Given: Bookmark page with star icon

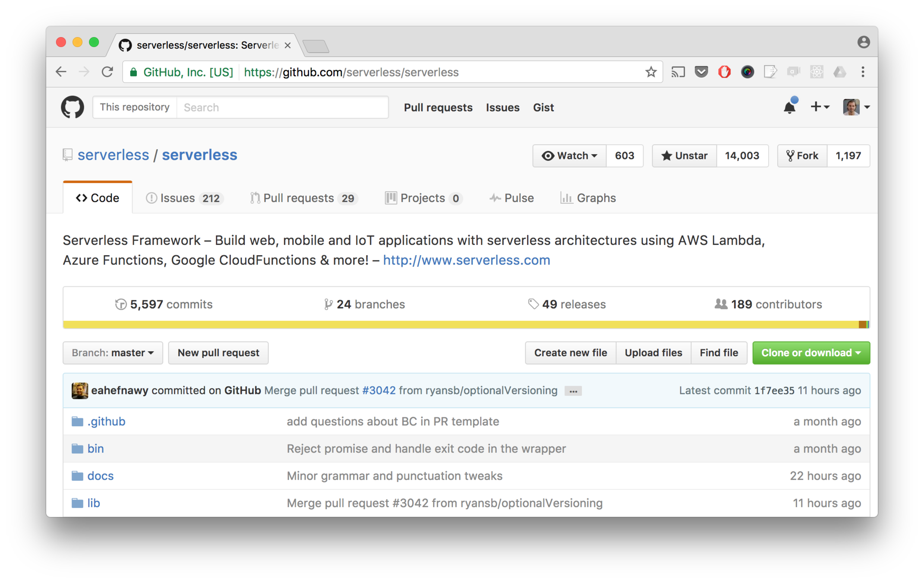Looking at the screenshot, I should (651, 72).
